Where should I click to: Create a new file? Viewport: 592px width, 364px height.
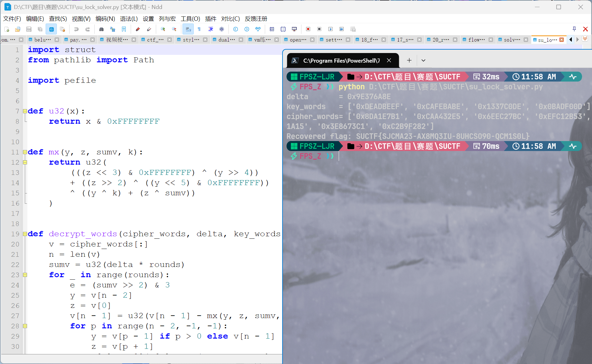pos(7,29)
